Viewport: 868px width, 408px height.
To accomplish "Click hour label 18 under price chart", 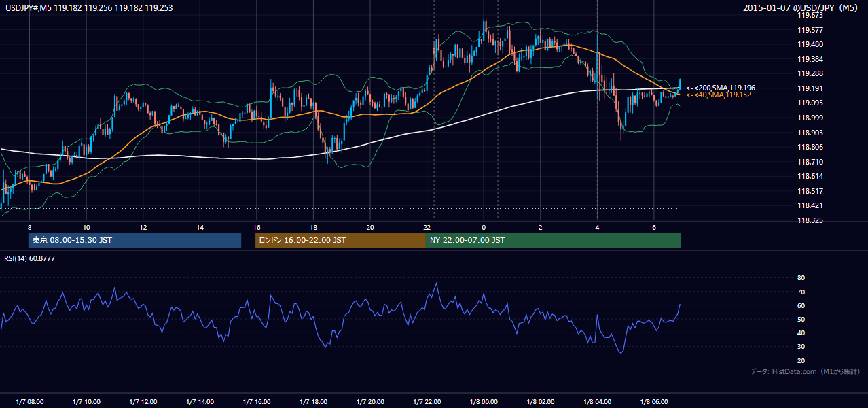I will [x=313, y=227].
